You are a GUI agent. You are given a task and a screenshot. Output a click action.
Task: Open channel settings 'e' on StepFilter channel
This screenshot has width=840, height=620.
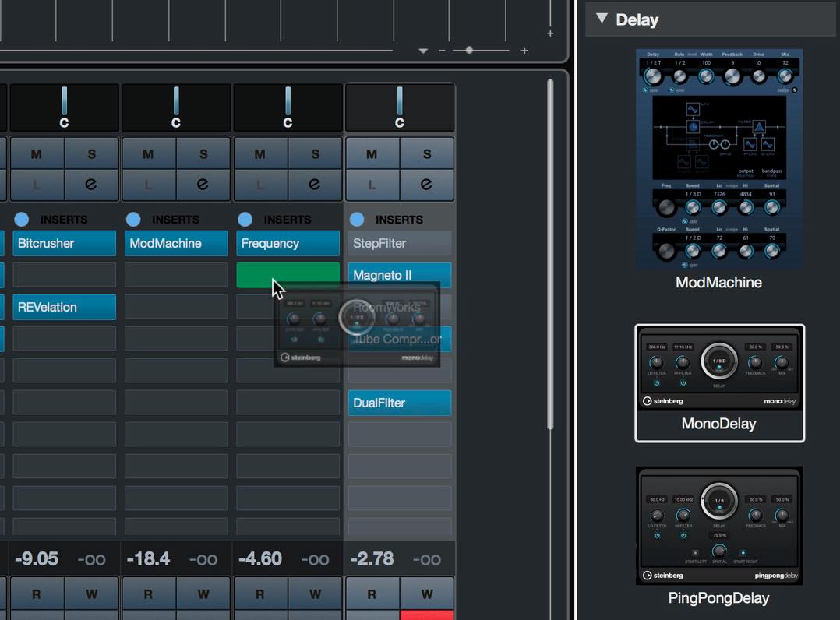pos(426,184)
